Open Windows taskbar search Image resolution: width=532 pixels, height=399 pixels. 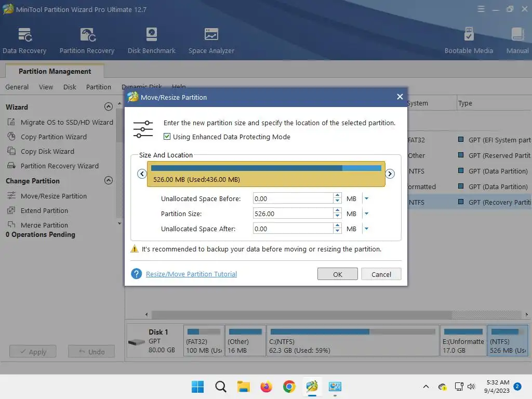tap(220, 387)
